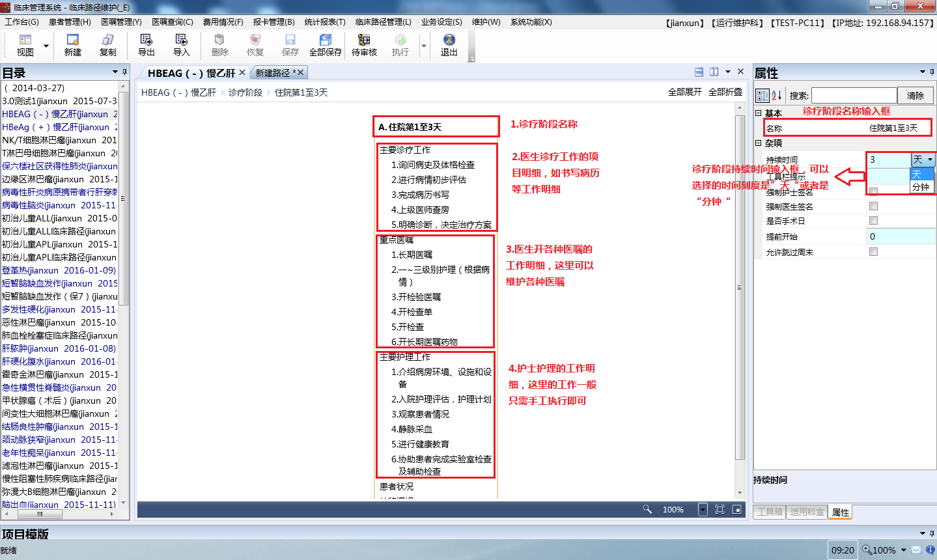937x560 pixels.
Task: Click 全部折叠 link
Action: [725, 92]
